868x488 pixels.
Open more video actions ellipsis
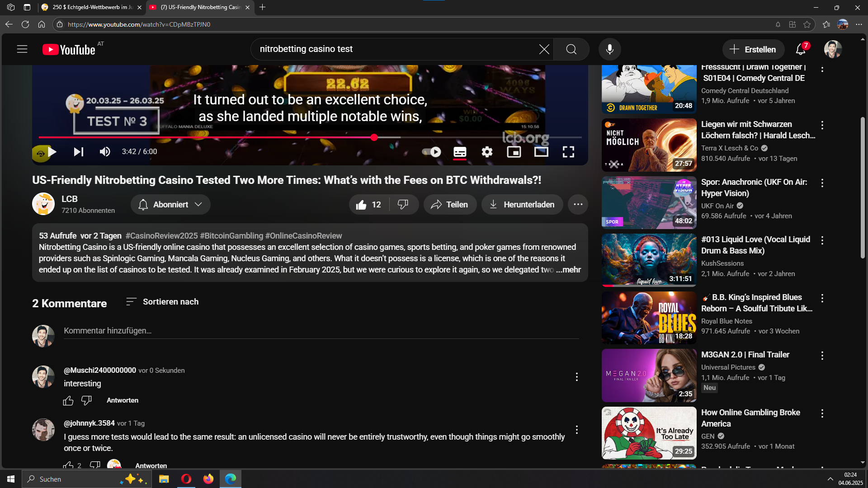pos(578,205)
